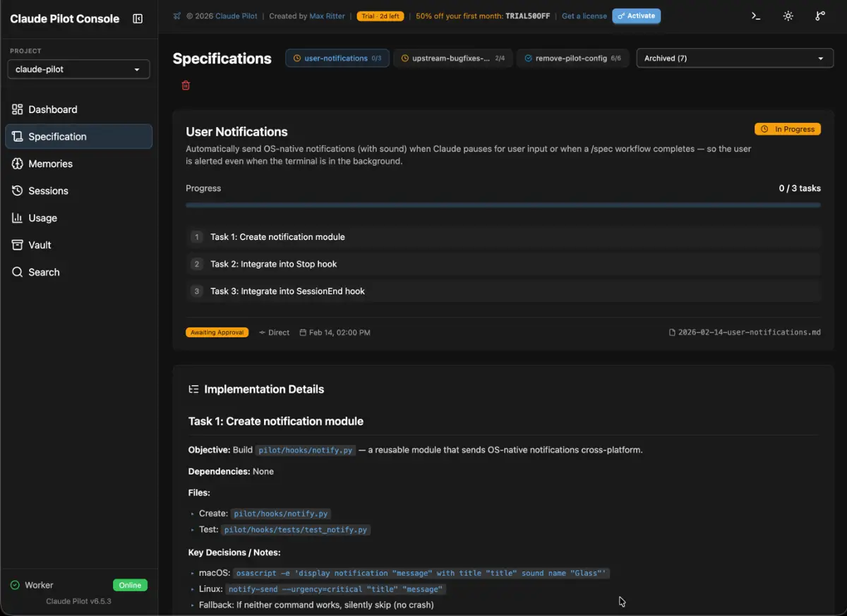847x616 pixels.
Task: Open the terminal console icon
Action: pyautogui.click(x=756, y=16)
